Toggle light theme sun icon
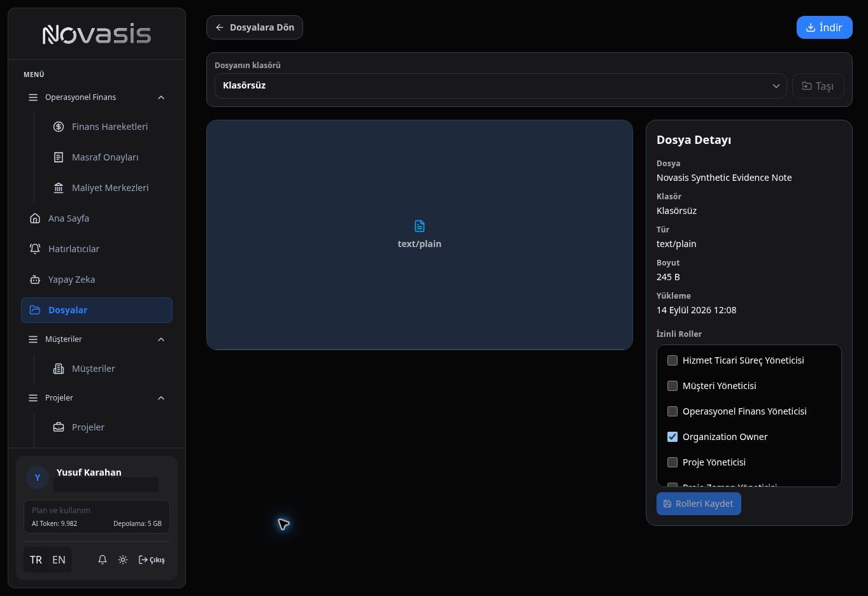 click(x=123, y=560)
